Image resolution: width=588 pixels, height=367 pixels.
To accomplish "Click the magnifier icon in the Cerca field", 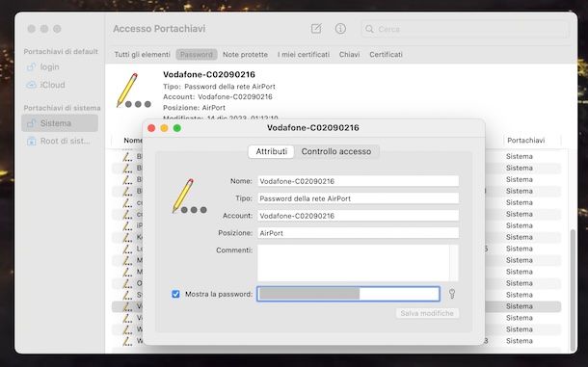I will [369, 29].
